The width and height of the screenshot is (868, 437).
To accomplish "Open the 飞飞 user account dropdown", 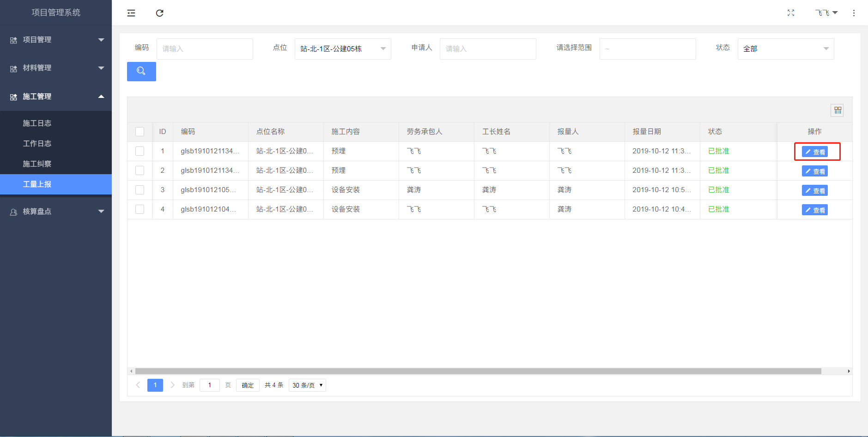I will click(826, 13).
